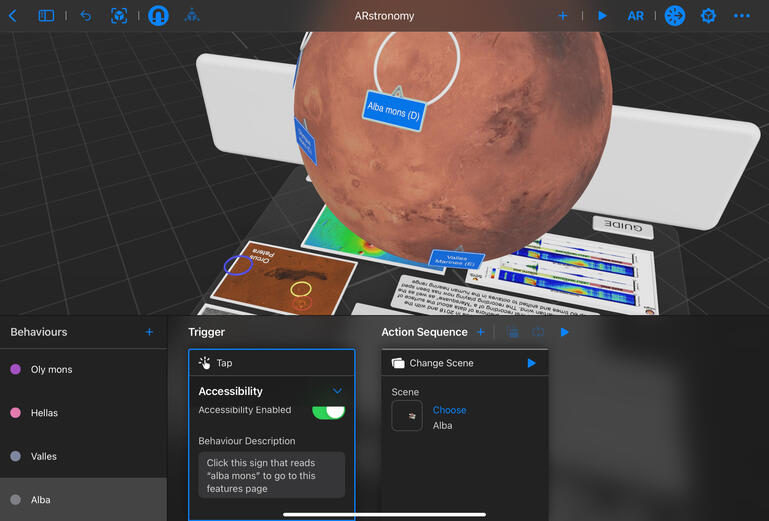Disable the Accessibility Enabled switch
This screenshot has height=521, width=769.
tap(328, 412)
